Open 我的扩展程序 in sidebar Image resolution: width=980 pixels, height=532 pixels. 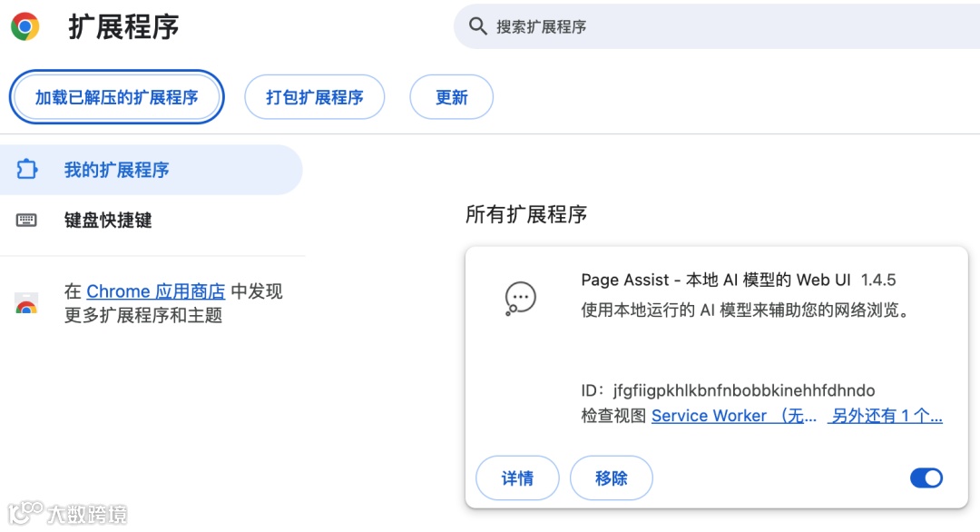[152, 170]
